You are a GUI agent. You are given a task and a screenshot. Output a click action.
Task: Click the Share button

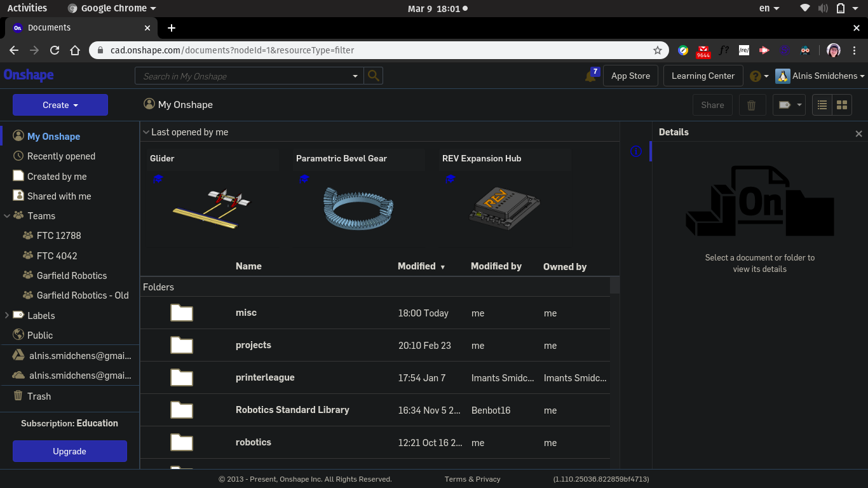(712, 105)
